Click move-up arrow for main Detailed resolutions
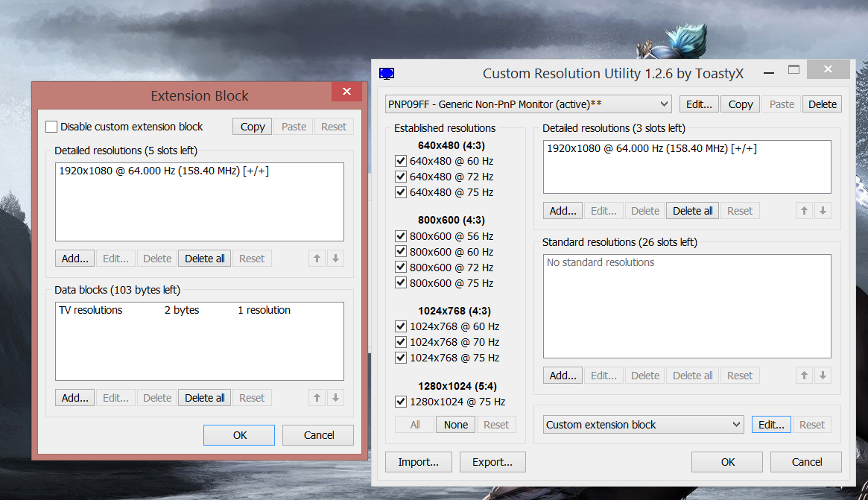This screenshot has width=868, height=500. click(804, 211)
